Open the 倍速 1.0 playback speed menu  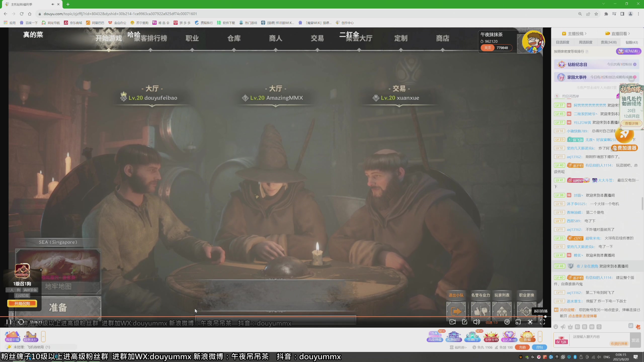[x=492, y=322]
